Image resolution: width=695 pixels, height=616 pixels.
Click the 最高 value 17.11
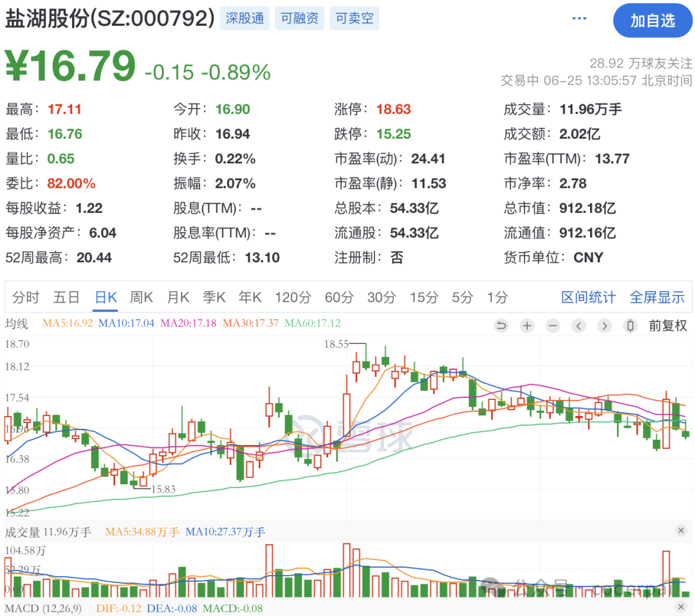point(64,109)
